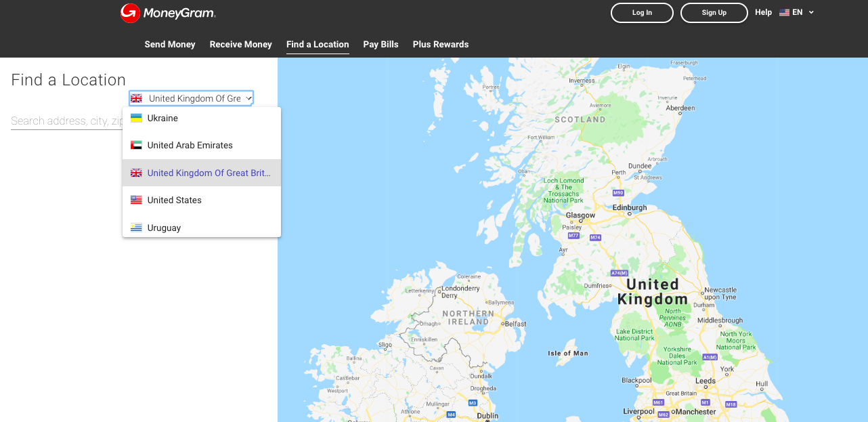Click the United States flag icon

135,199
